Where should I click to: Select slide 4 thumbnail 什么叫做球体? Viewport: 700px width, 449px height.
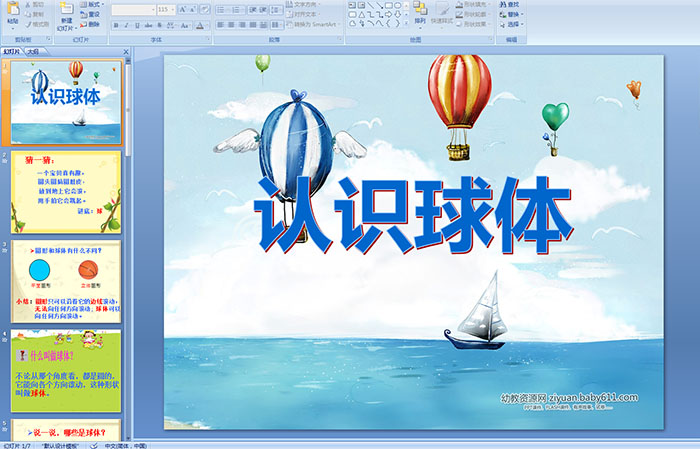tap(66, 370)
